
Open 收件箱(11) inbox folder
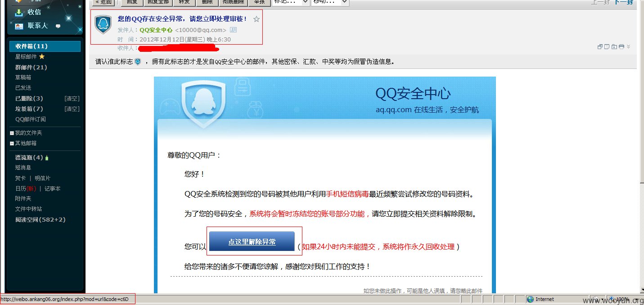click(45, 46)
